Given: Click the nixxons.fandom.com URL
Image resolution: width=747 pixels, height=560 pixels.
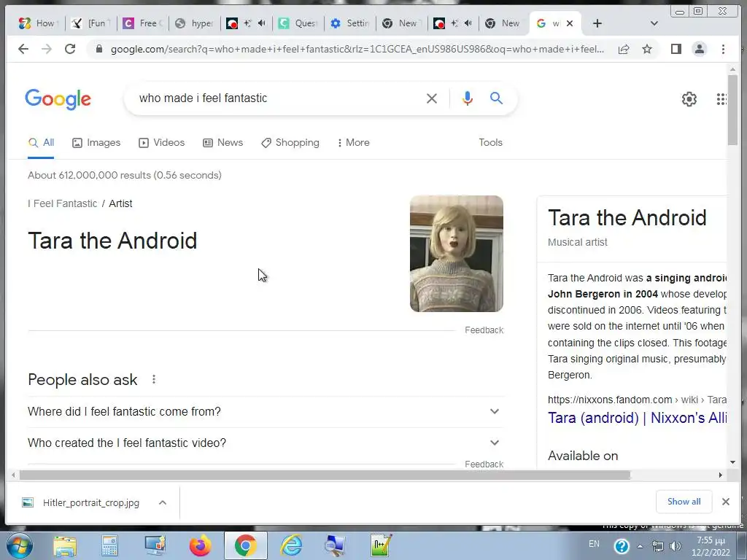Looking at the screenshot, I should point(637,400).
